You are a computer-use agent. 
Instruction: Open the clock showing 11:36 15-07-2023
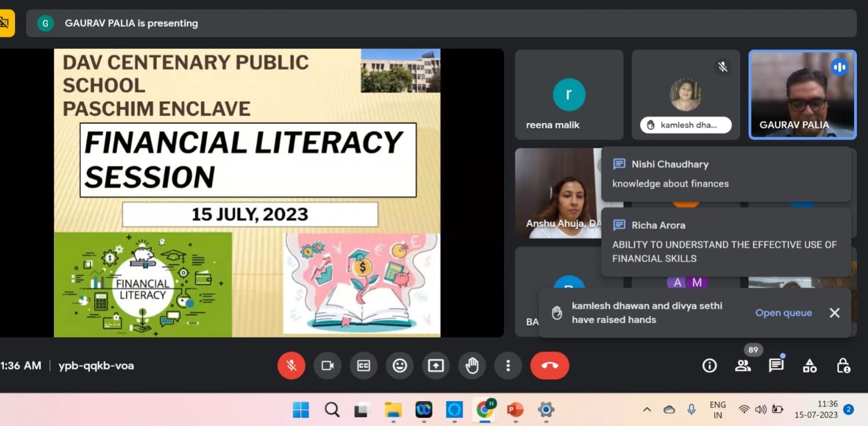click(816, 410)
